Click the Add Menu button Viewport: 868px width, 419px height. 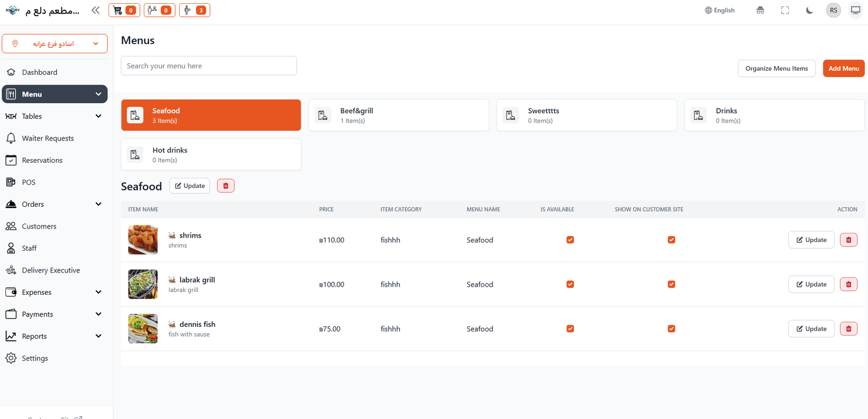coord(843,68)
